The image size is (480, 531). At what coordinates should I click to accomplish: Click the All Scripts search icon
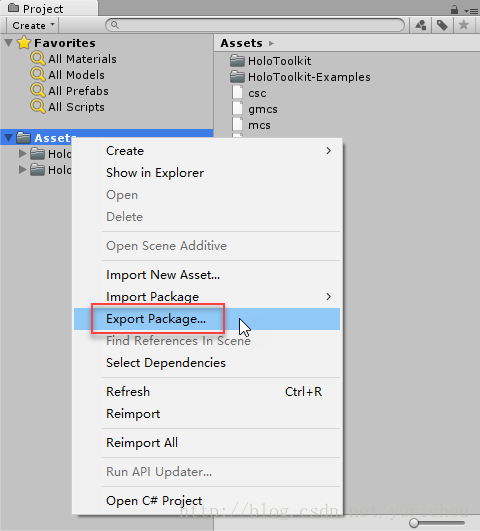click(x=38, y=107)
